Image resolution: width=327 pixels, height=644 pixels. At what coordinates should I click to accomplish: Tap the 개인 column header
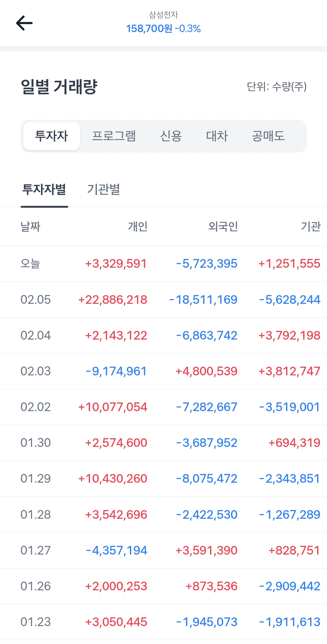pos(138,226)
